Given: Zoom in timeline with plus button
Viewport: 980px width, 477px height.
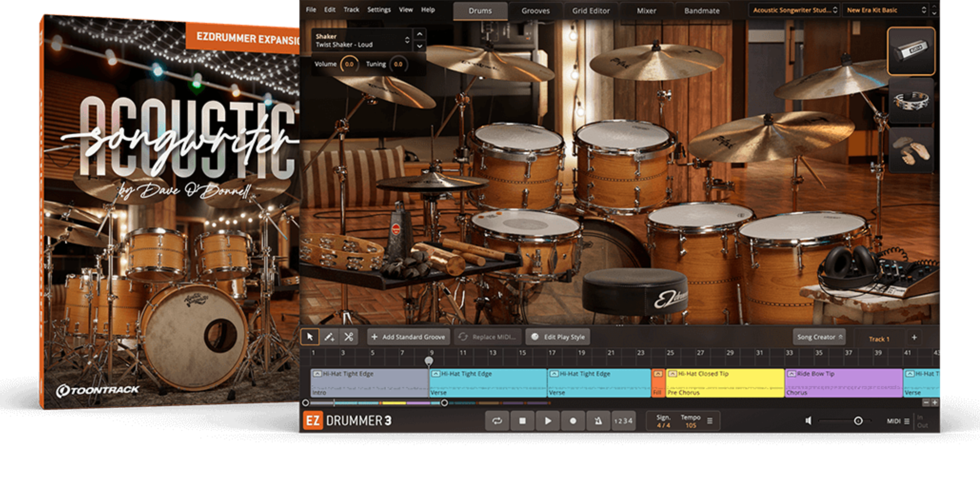Looking at the screenshot, I should click(935, 403).
